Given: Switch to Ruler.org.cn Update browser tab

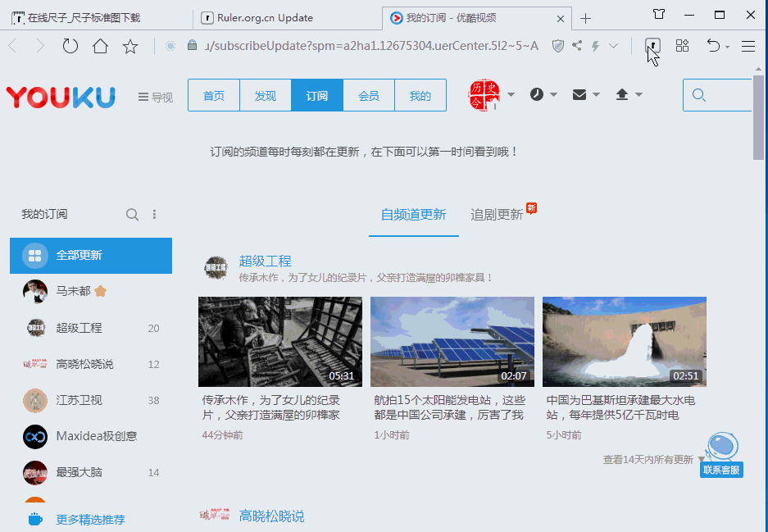Looking at the screenshot, I should click(x=288, y=18).
